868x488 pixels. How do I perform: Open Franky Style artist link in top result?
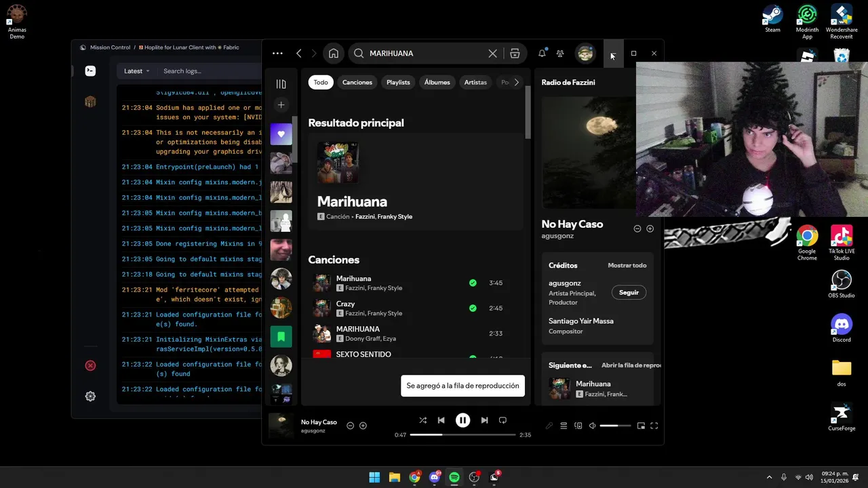[x=395, y=217]
